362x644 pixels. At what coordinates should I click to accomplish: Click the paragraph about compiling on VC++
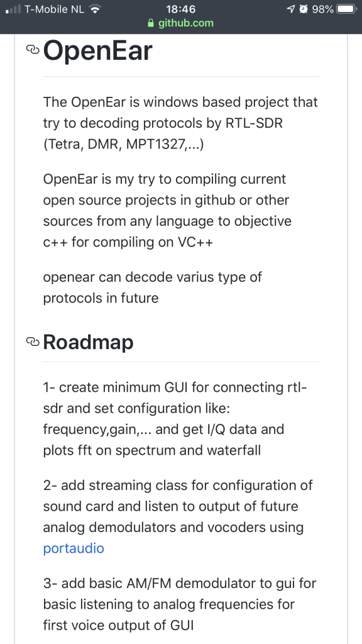pos(167,211)
